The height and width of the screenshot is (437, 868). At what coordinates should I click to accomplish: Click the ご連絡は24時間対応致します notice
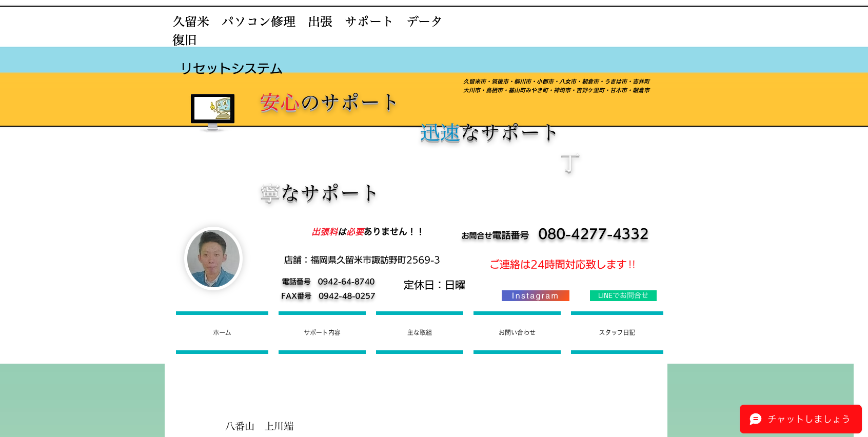[562, 264]
